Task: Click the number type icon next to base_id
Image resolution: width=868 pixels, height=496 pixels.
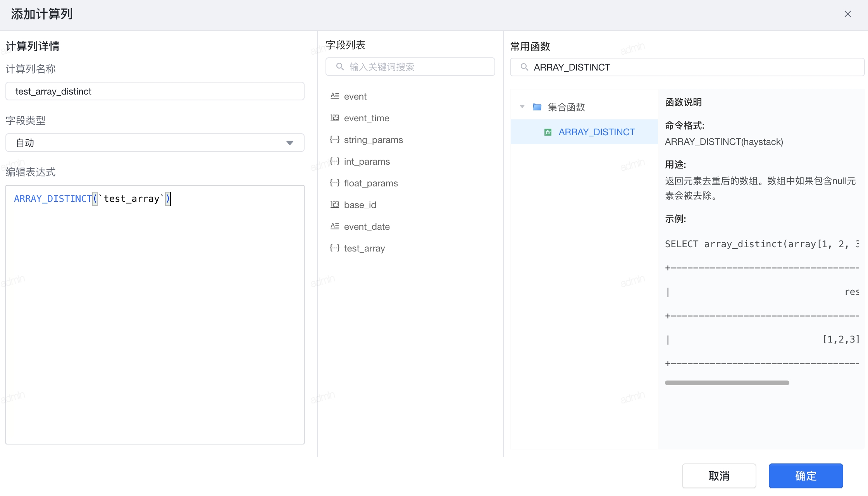Action: 335,204
